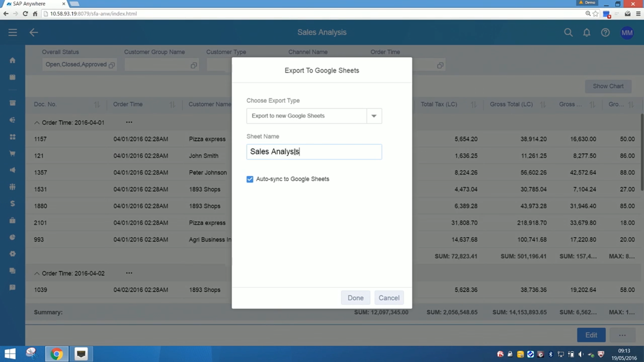Open the MM user avatar menu
The image size is (644, 362).
point(627,33)
